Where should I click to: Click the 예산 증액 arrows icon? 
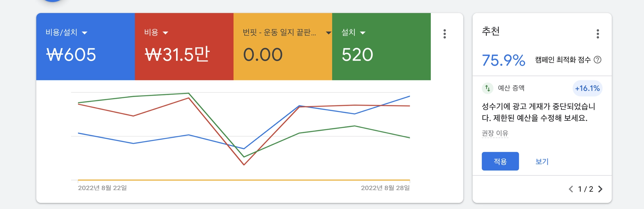pos(487,88)
